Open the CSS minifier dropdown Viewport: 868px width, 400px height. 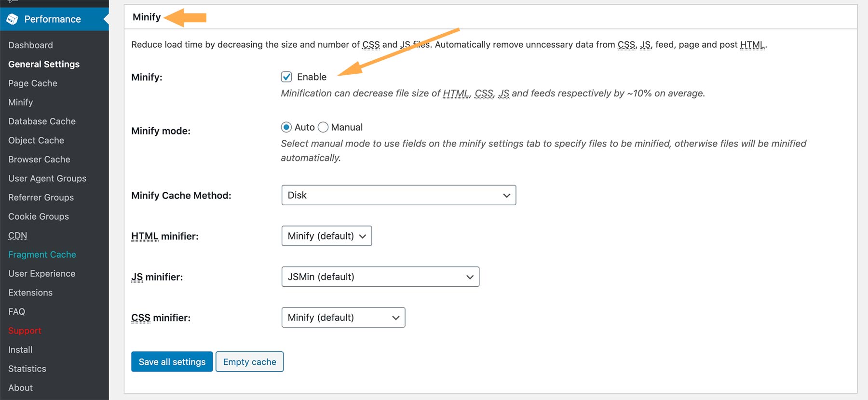(x=343, y=317)
